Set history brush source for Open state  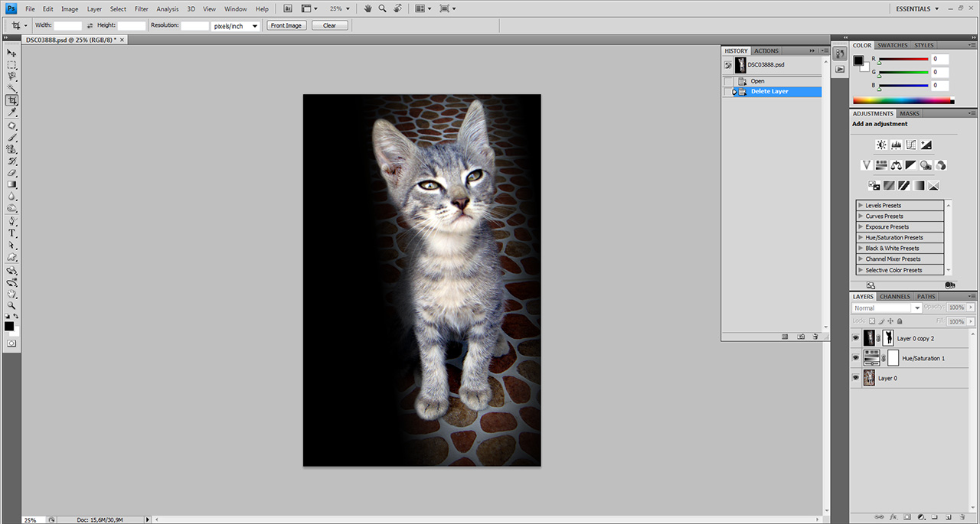pyautogui.click(x=729, y=81)
